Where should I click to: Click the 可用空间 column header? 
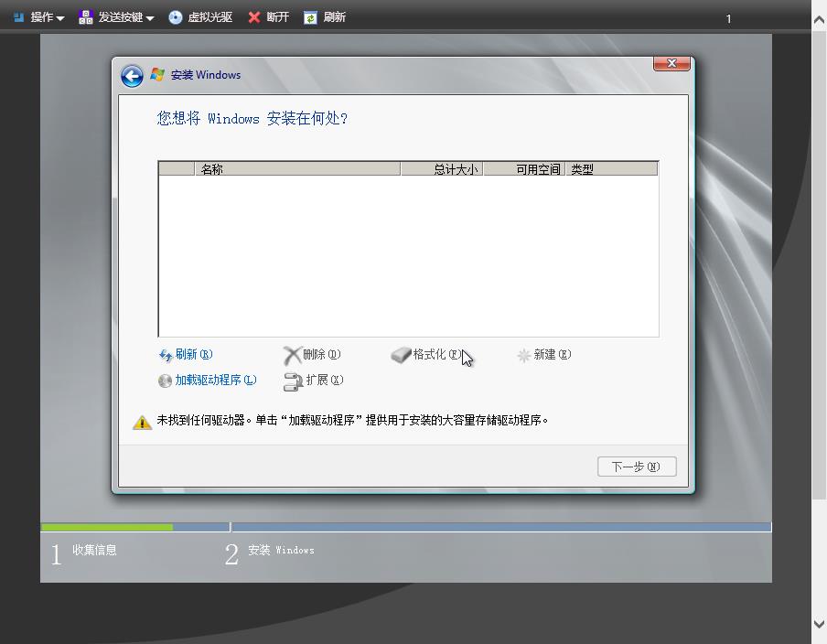coord(525,169)
